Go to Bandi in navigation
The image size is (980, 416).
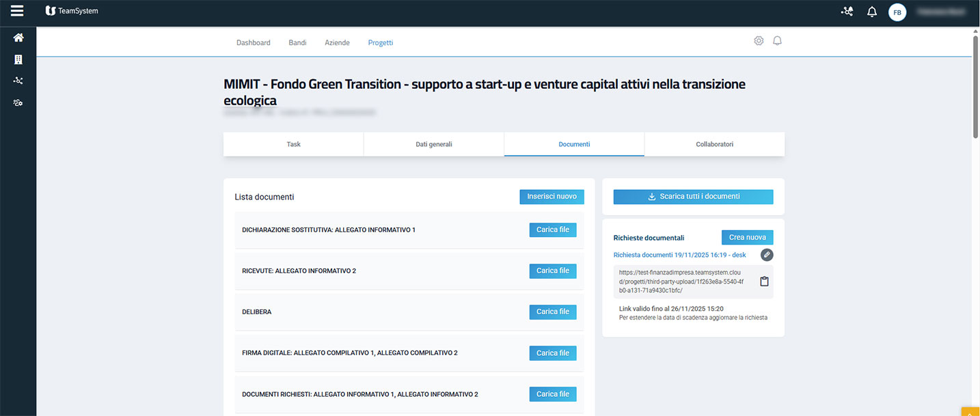point(297,42)
